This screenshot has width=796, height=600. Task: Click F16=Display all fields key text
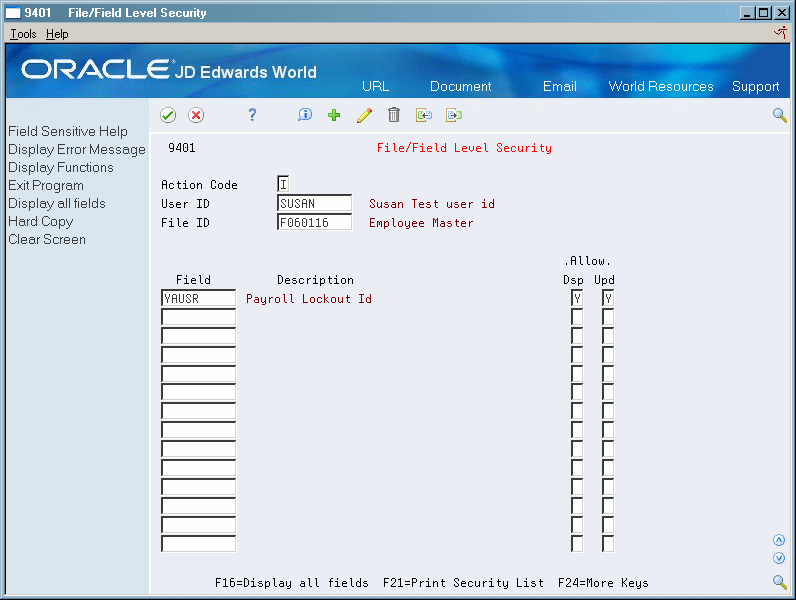point(291,583)
